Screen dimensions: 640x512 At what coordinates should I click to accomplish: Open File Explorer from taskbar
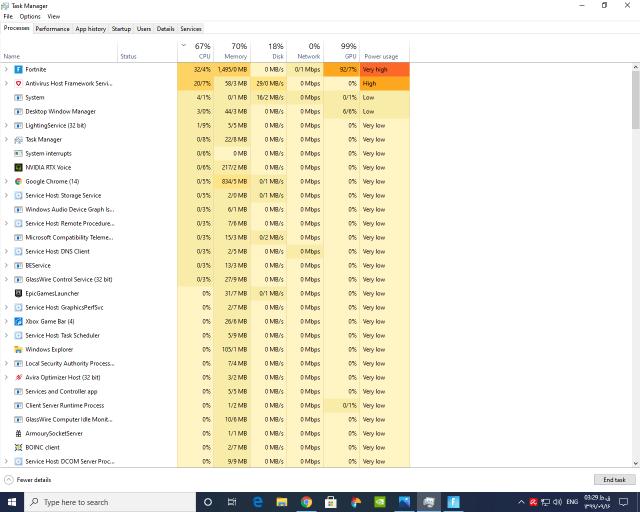[x=282, y=502]
